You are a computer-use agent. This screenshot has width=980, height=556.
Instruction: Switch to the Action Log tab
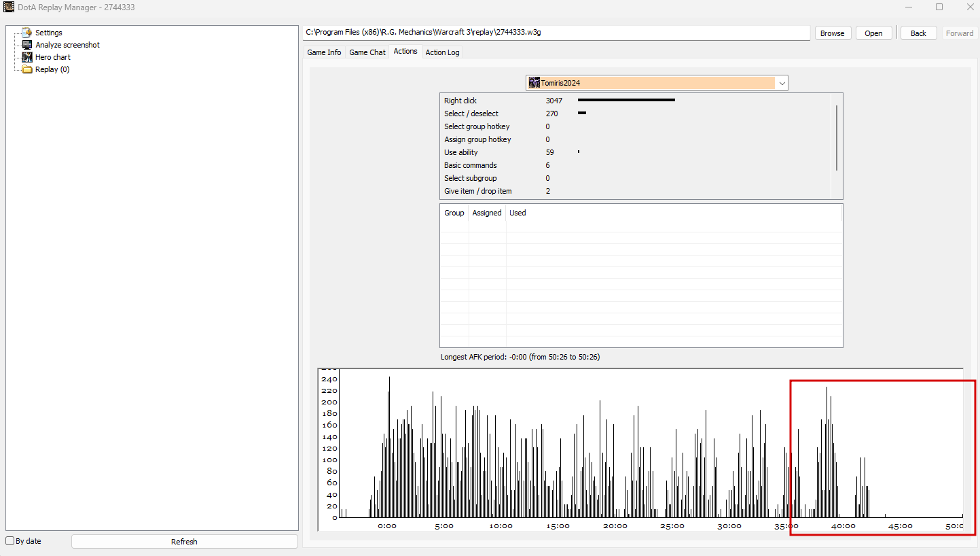pyautogui.click(x=442, y=52)
